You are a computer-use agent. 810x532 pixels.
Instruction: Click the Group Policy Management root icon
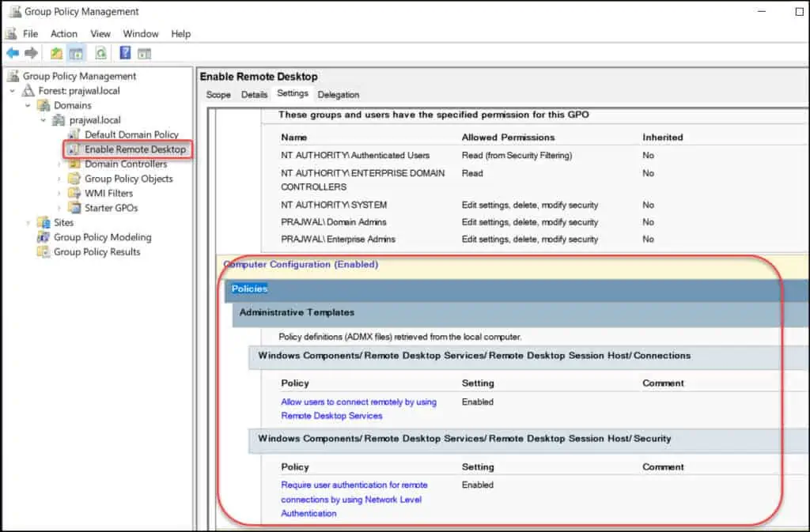[x=13, y=76]
